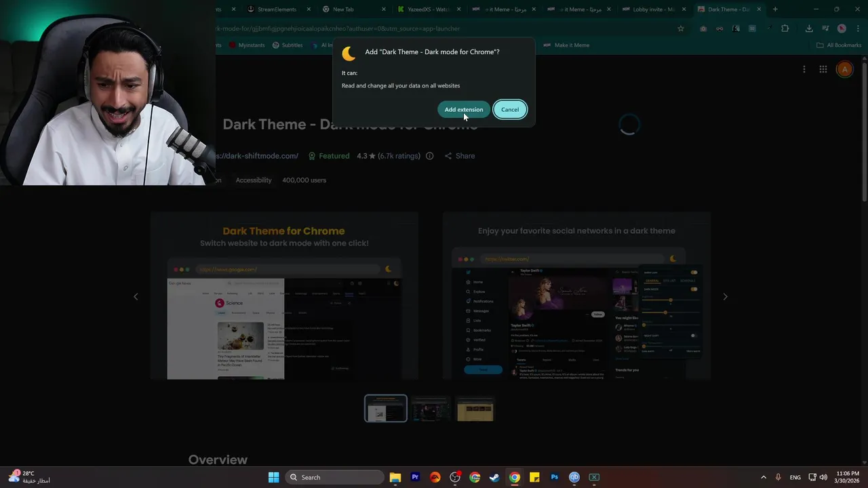Open Photoshop from taskbar
Screen dimensions: 868x488
554,477
